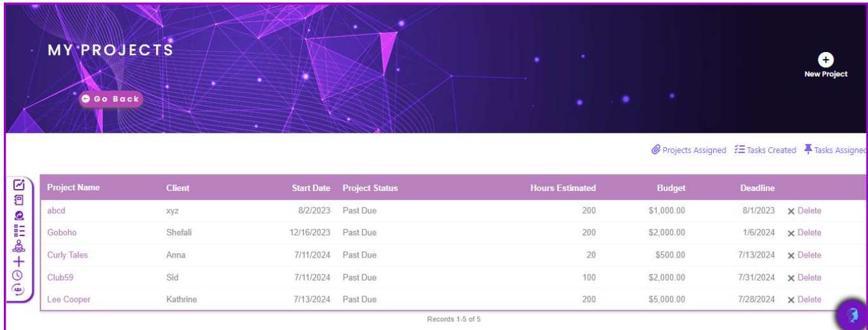This screenshot has width=868, height=330.
Task: Open the Goboho project
Action: (62, 233)
